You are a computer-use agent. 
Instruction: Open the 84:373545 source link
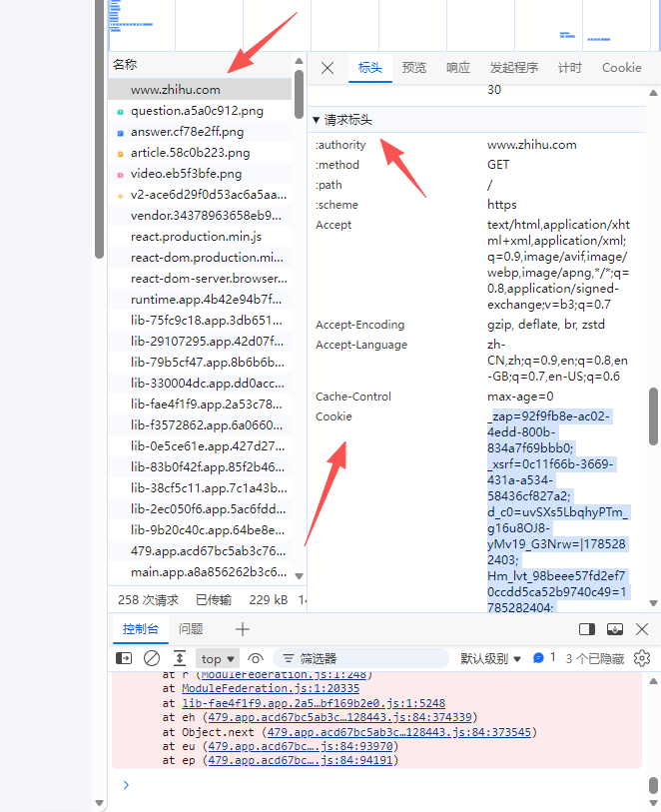point(399,733)
